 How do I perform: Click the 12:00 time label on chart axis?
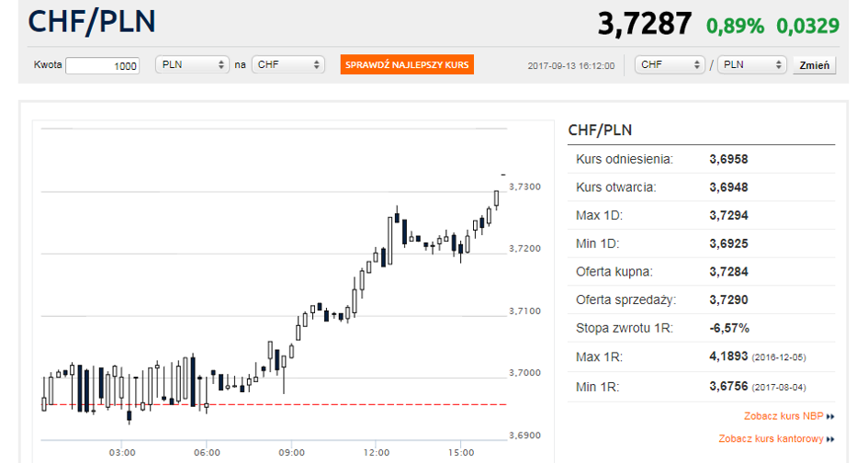[x=377, y=452]
